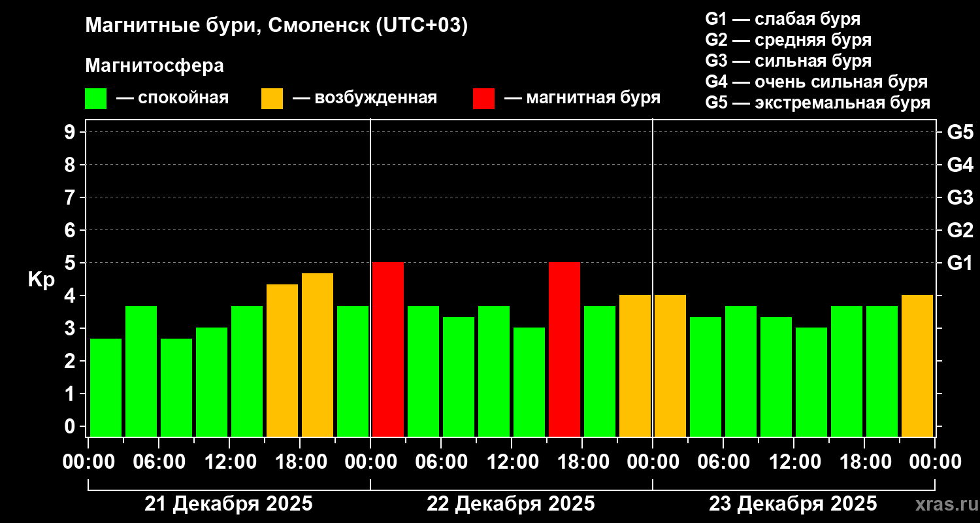Screen dimensions: 980x523
Task: Select the 23 Декабря 18:00–21:00 green bar
Action: [882, 371]
